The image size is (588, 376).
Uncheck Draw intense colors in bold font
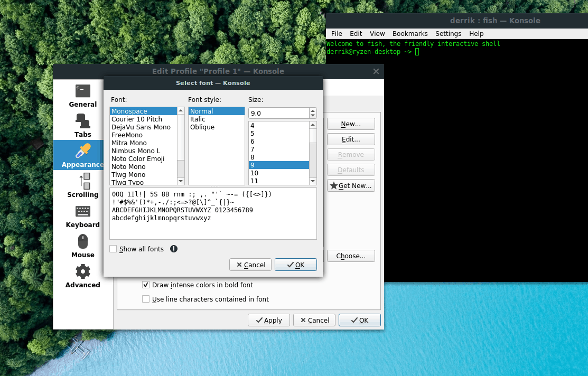click(x=146, y=285)
